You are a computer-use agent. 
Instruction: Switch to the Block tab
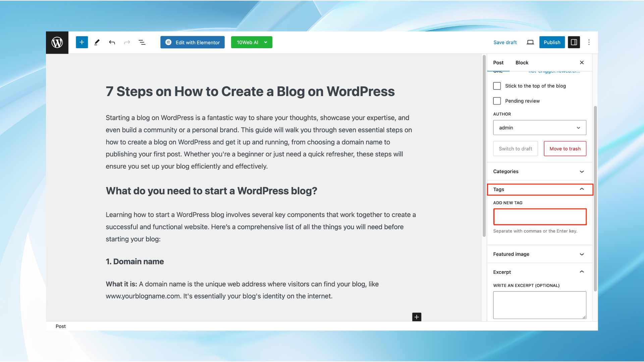point(522,63)
